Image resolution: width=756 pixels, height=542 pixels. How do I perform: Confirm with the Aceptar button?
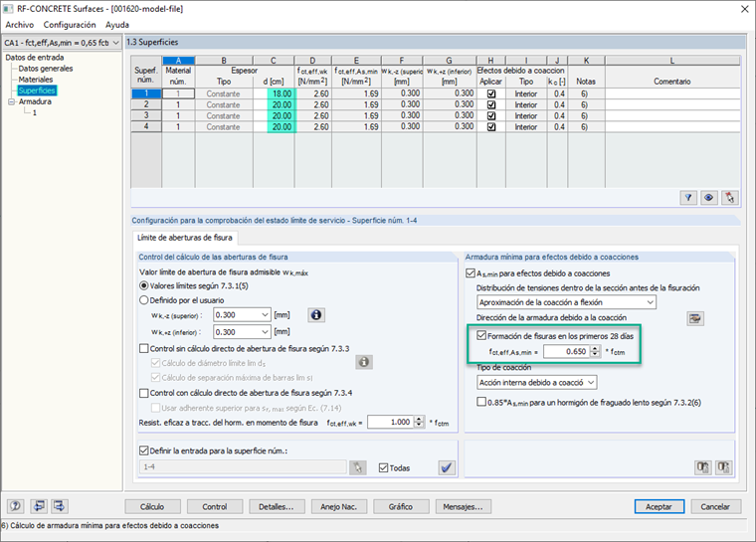point(659,507)
